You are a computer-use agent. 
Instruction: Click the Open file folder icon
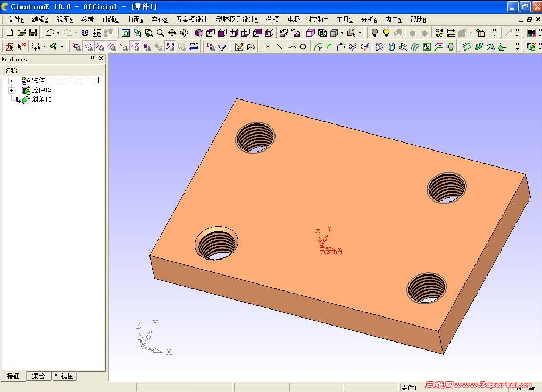click(21, 32)
